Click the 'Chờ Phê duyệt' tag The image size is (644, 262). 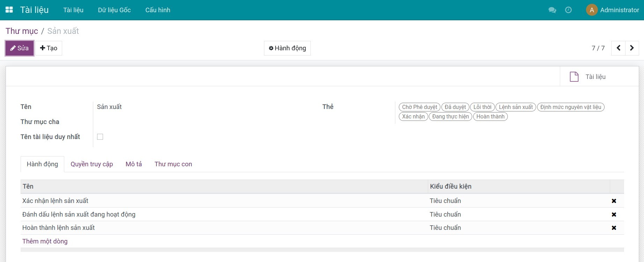click(x=419, y=107)
